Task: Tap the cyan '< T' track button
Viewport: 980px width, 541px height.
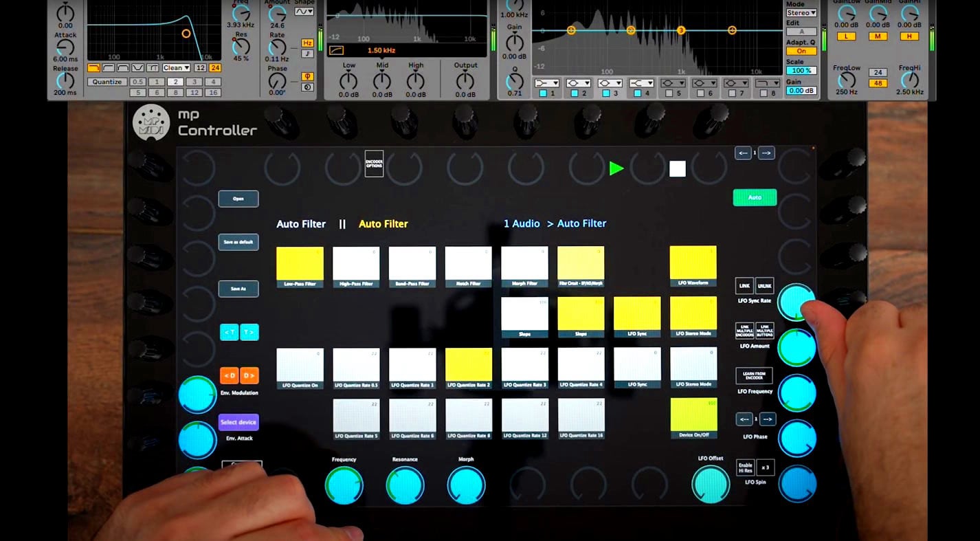Action: click(x=229, y=332)
